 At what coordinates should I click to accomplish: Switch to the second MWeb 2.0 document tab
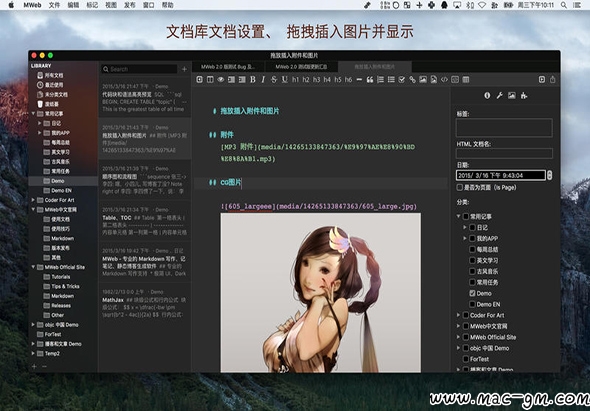point(301,67)
